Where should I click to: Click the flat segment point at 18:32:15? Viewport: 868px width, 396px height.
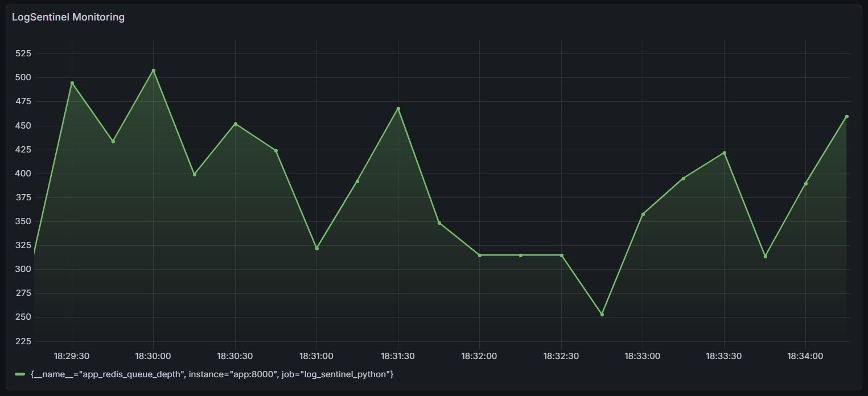tap(521, 255)
